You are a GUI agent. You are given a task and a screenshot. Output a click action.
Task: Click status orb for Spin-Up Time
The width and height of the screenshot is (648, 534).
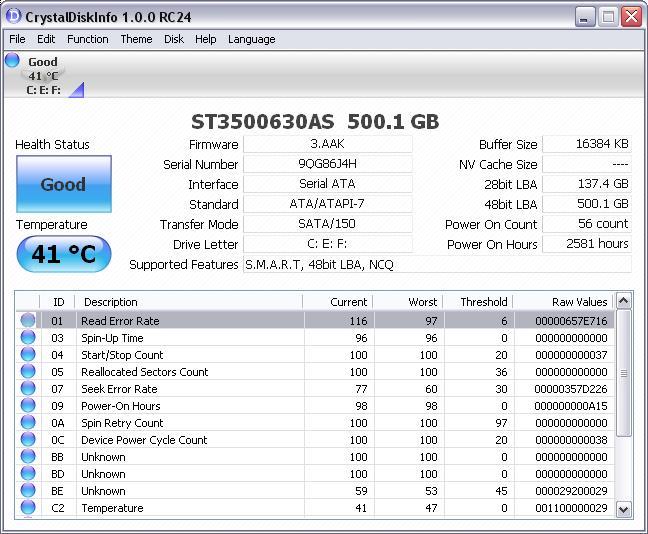[28, 337]
